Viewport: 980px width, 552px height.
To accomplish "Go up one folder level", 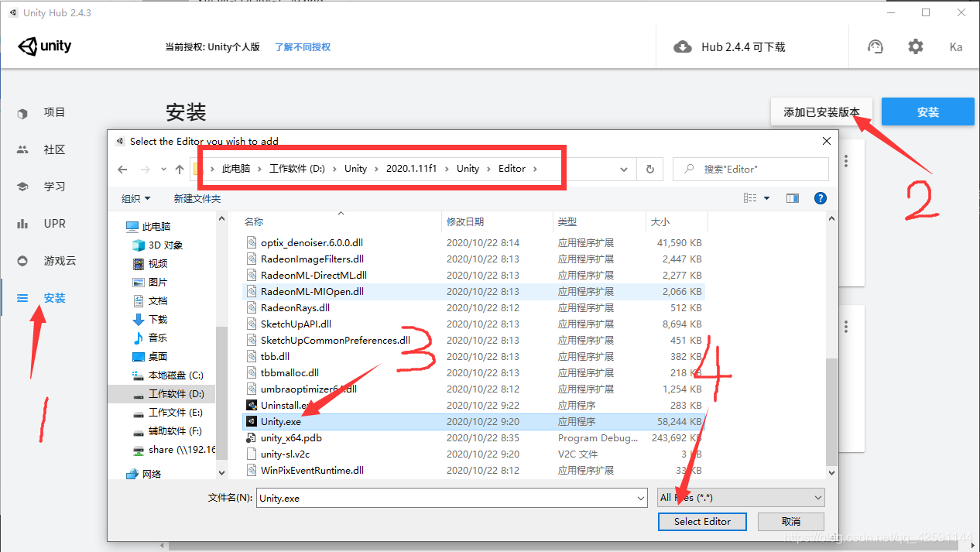I will pyautogui.click(x=180, y=169).
